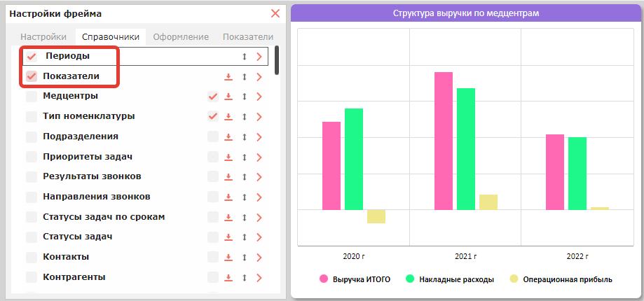This screenshot has width=644, height=301.
Task: Expand the Приоритеты задач row chevron
Action: [x=259, y=157]
